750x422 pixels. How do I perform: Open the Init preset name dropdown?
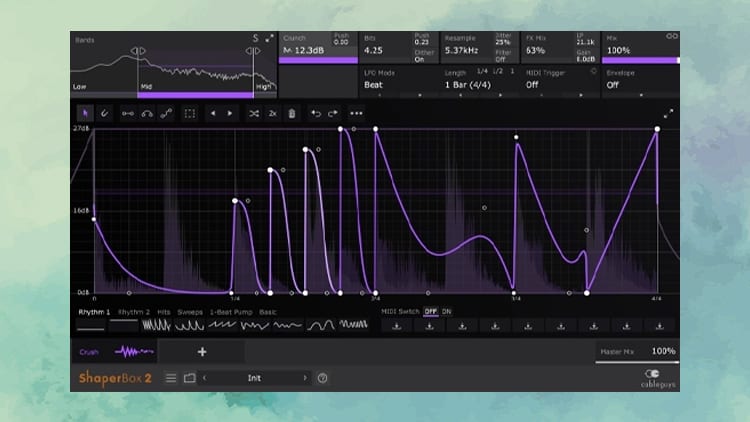[254, 378]
